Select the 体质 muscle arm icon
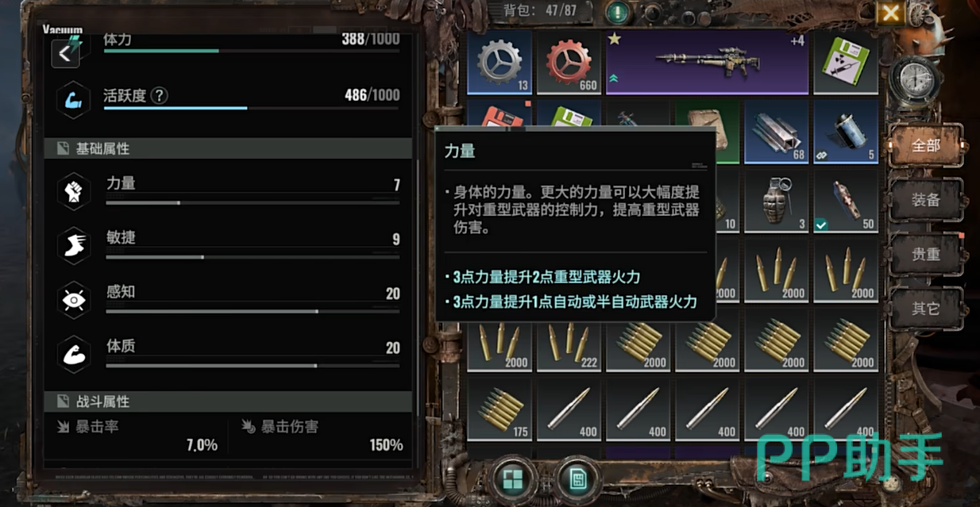980x507 pixels. tap(73, 355)
